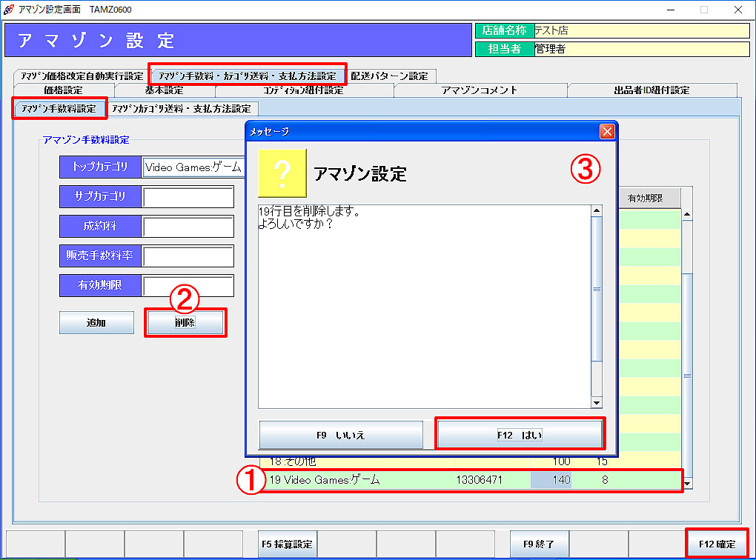Switch to the 出品者ID紐付設定 tab
The image size is (756, 560).
point(651,90)
